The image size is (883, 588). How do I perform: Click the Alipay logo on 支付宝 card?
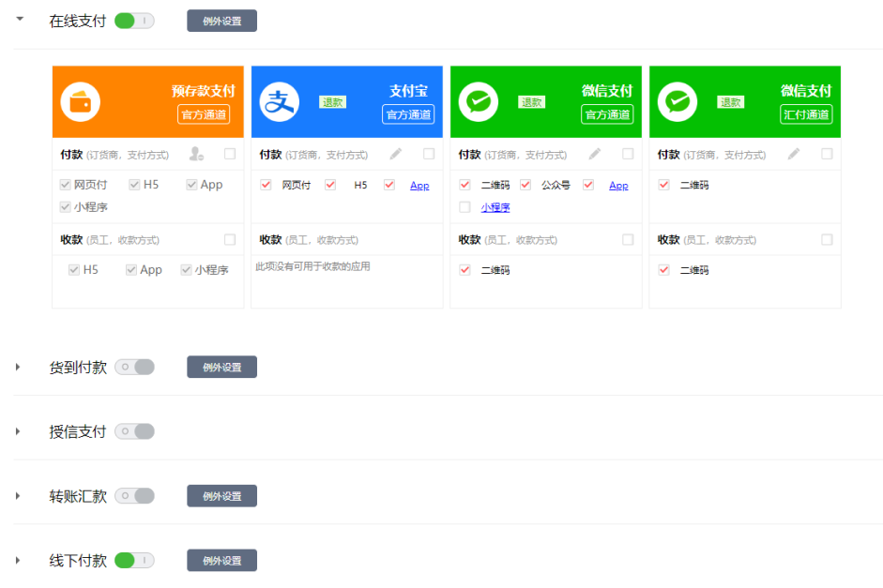(279, 100)
